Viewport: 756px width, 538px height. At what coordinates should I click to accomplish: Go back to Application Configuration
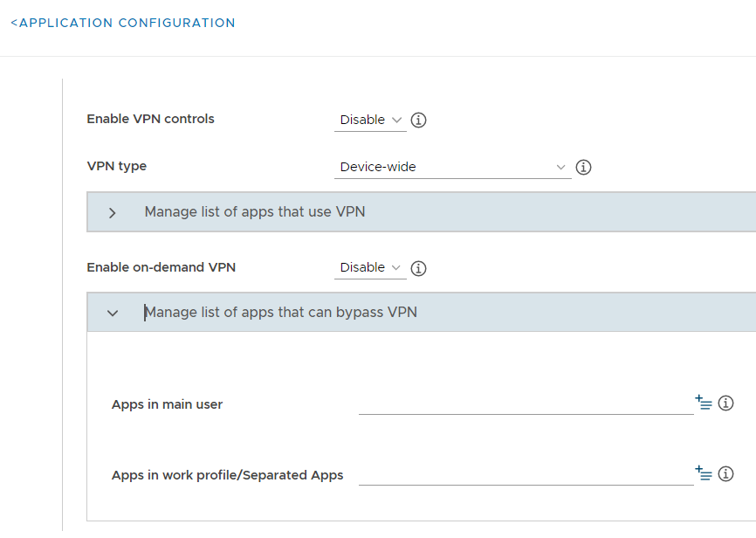click(123, 23)
